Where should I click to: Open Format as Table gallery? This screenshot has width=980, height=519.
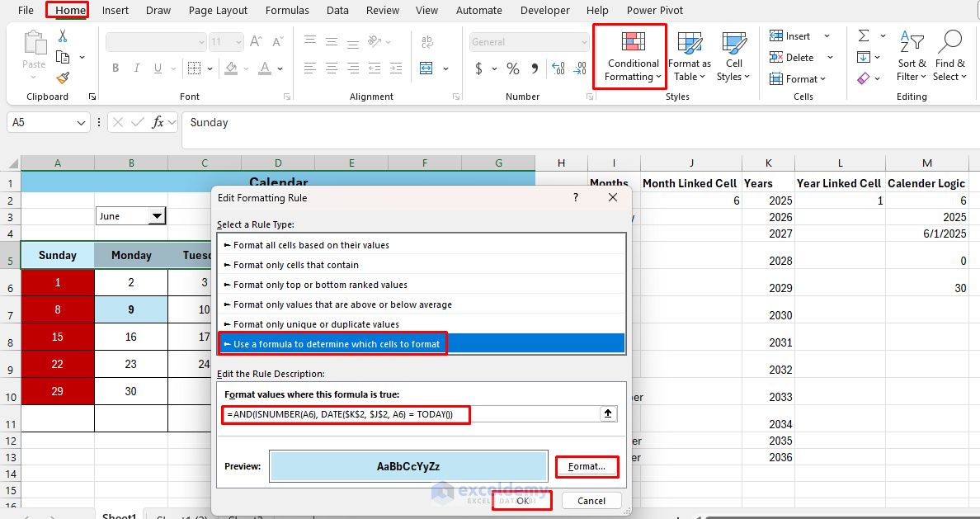(690, 57)
